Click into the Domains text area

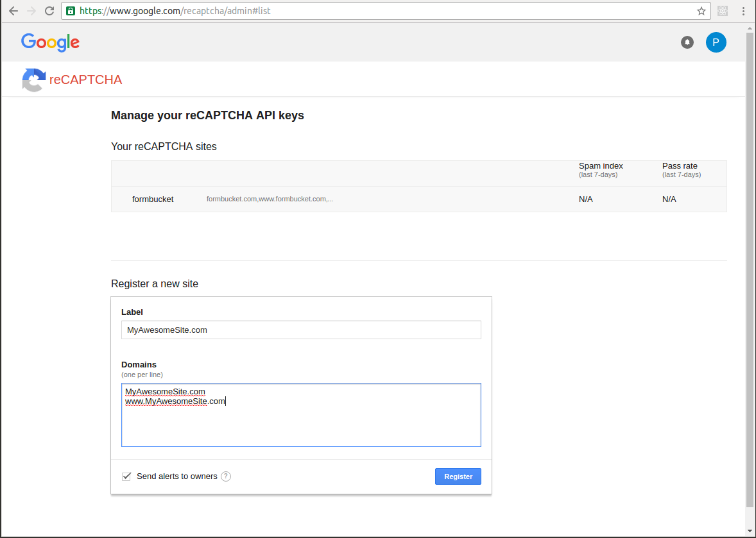[301, 415]
